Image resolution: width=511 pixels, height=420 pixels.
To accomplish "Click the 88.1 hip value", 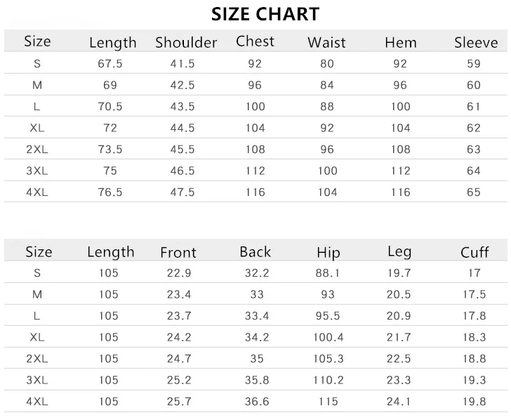I will 328,273.
